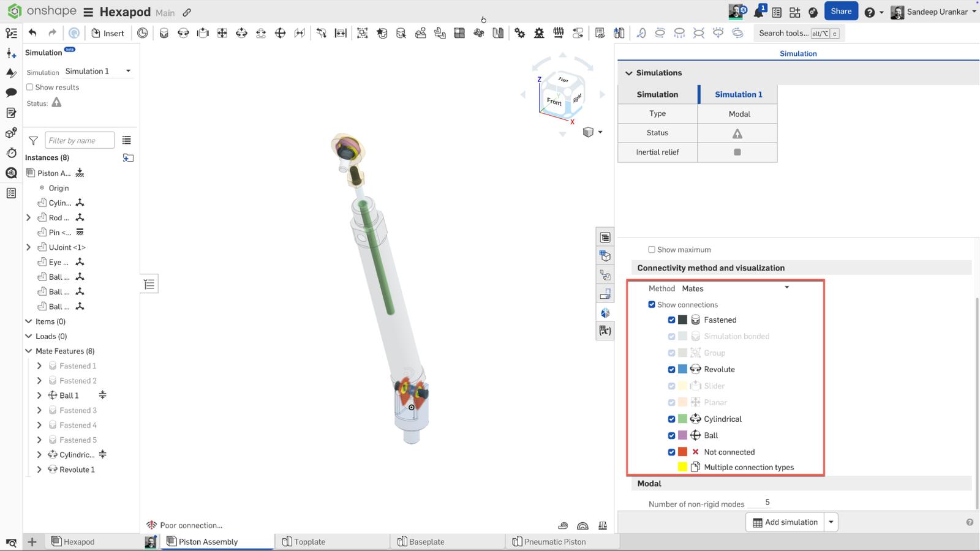
Task: Expand the UJoint <1> tree item
Action: (29, 247)
